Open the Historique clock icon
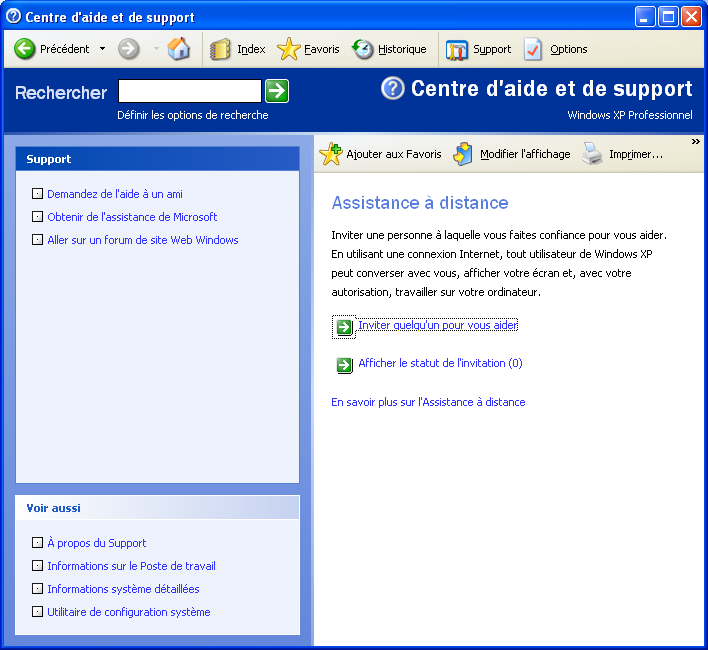 (x=363, y=49)
